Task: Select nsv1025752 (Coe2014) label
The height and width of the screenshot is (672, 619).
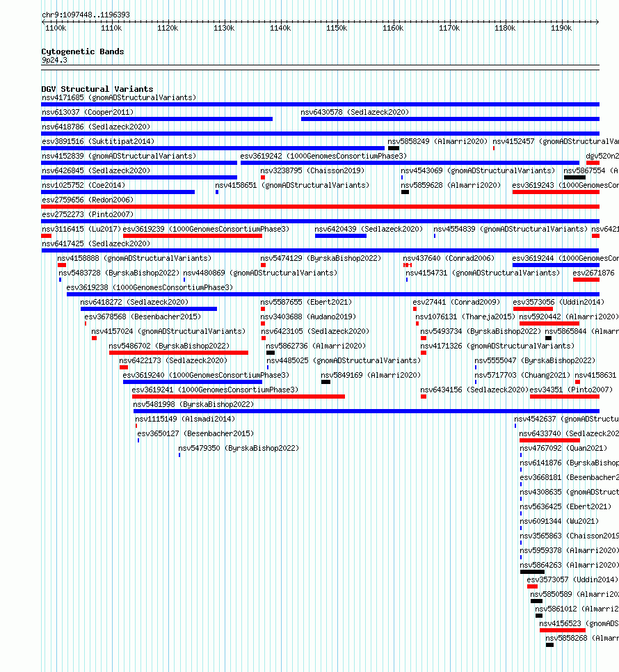Action: (x=83, y=185)
